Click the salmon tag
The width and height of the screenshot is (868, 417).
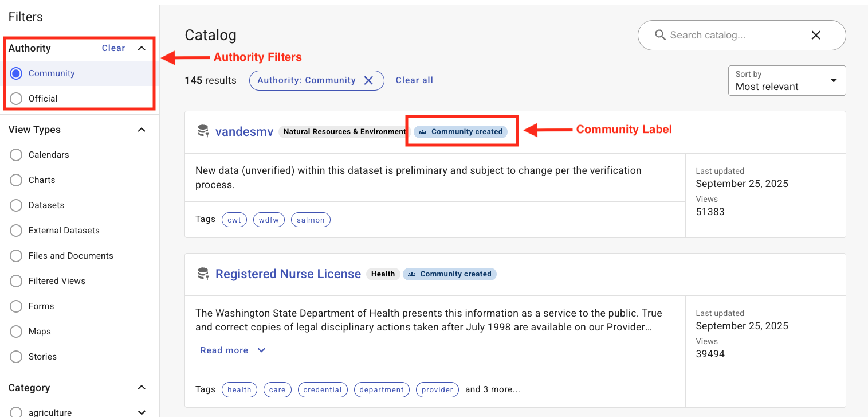click(x=311, y=220)
